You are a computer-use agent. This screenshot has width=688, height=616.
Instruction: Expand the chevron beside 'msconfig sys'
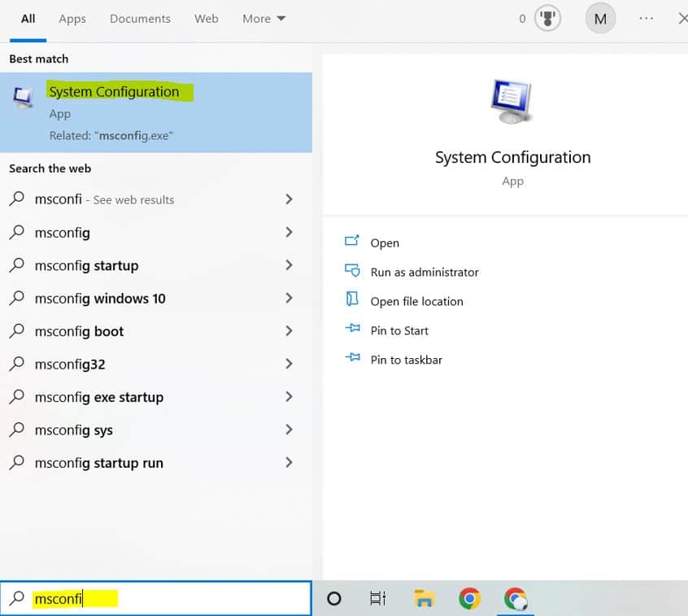289,430
